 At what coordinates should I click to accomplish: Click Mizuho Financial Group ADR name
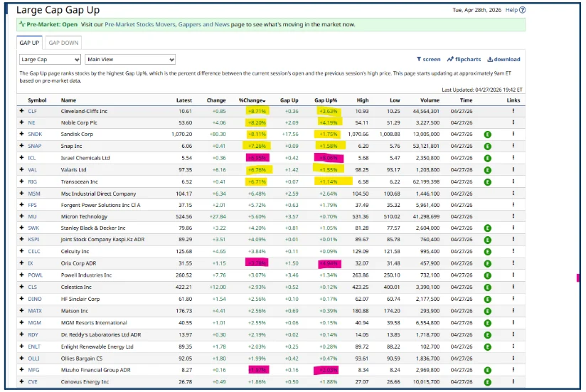96,370
